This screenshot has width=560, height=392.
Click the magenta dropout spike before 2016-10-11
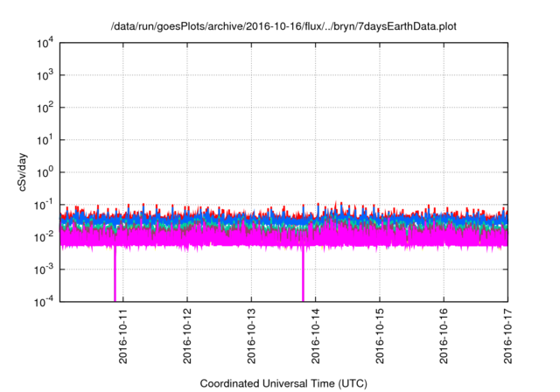point(115,275)
